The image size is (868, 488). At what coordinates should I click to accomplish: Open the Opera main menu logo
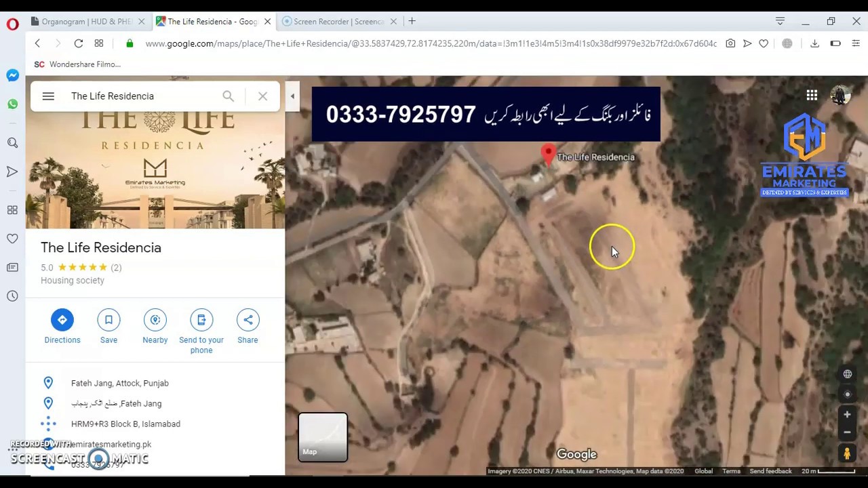(12, 24)
